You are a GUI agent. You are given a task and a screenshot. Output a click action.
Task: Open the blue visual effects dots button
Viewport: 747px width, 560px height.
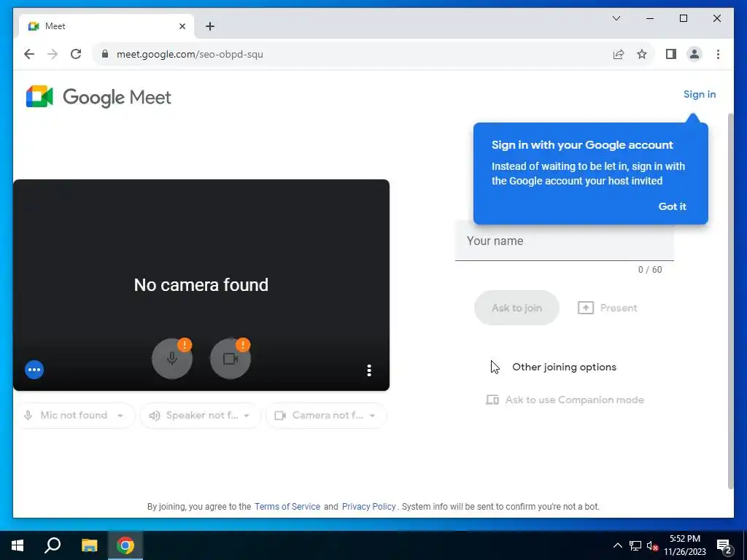34,370
